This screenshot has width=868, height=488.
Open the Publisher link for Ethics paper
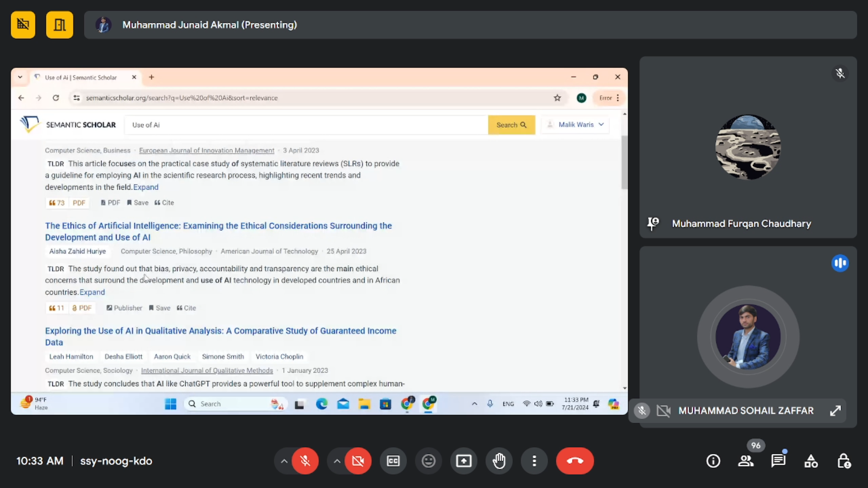(124, 308)
